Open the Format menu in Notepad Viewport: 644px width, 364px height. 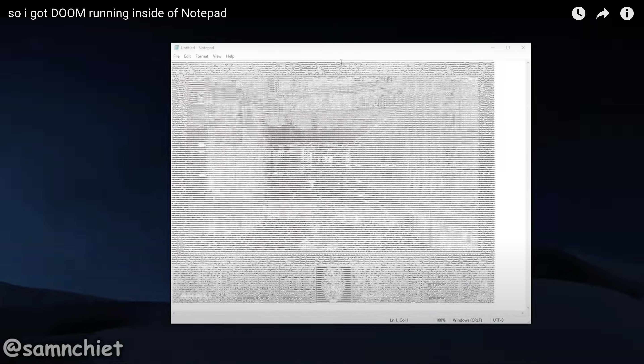point(202,56)
